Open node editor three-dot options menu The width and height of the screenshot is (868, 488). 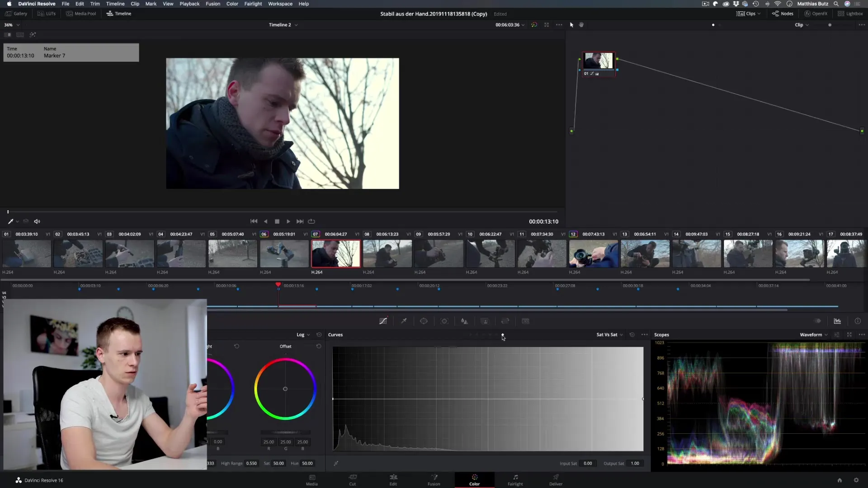[x=862, y=25]
